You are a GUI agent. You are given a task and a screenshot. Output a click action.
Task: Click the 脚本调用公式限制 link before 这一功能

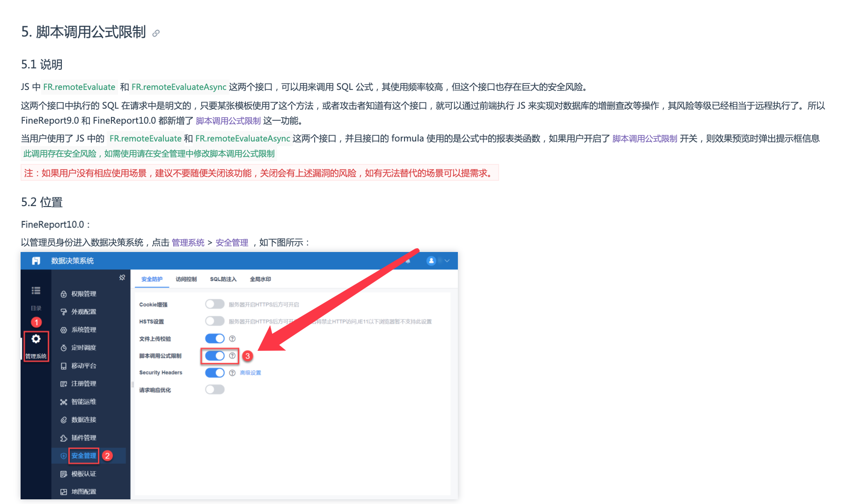228,121
